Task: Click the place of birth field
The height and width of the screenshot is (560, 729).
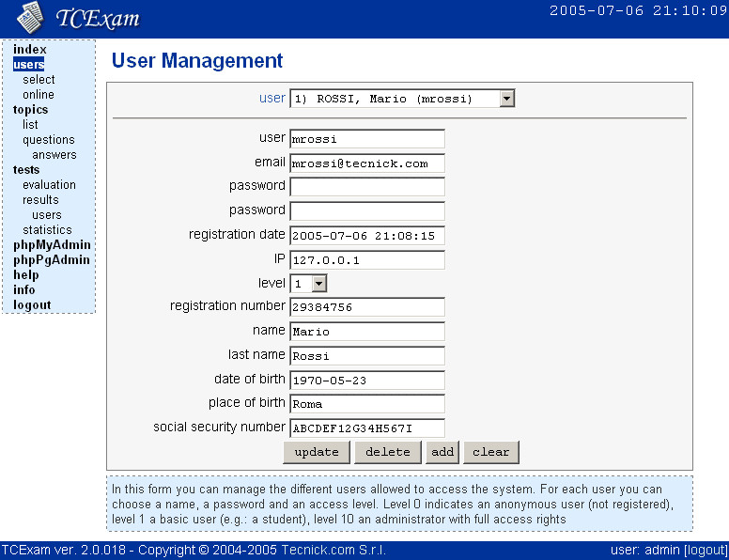Action: [x=366, y=404]
